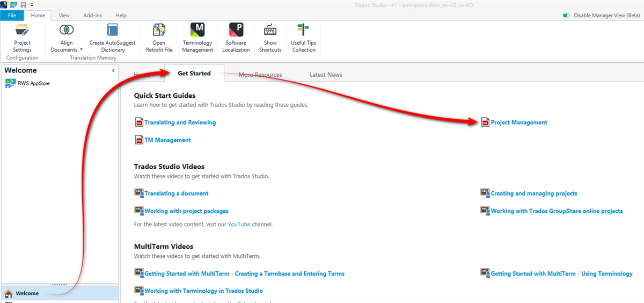Viewport: 644px width, 303px height.
Task: Click the video icon beside Creating and managing projects
Action: pos(486,193)
